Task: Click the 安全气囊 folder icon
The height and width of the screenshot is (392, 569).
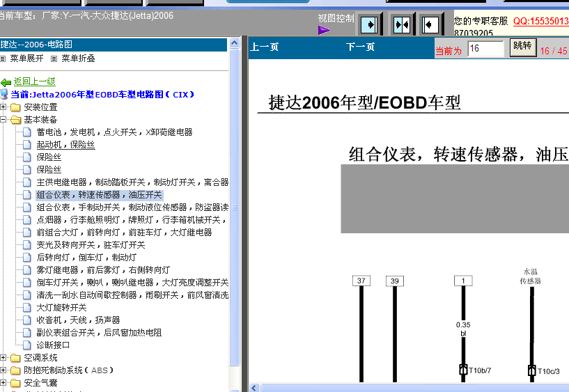Action: point(15,383)
